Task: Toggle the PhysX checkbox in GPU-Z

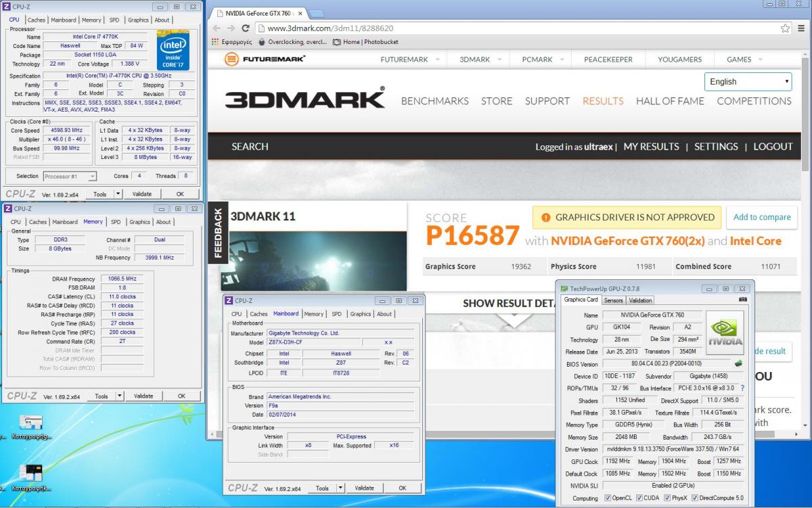Action: [669, 499]
